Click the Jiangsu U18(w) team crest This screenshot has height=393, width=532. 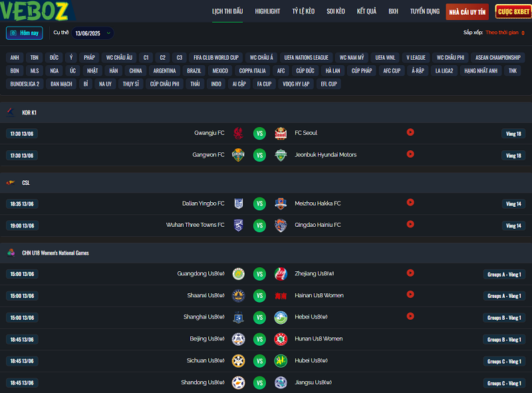281,383
